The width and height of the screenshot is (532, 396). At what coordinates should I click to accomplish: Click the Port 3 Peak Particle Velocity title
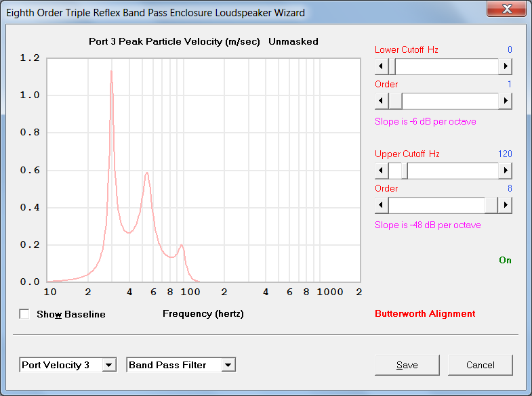point(174,42)
